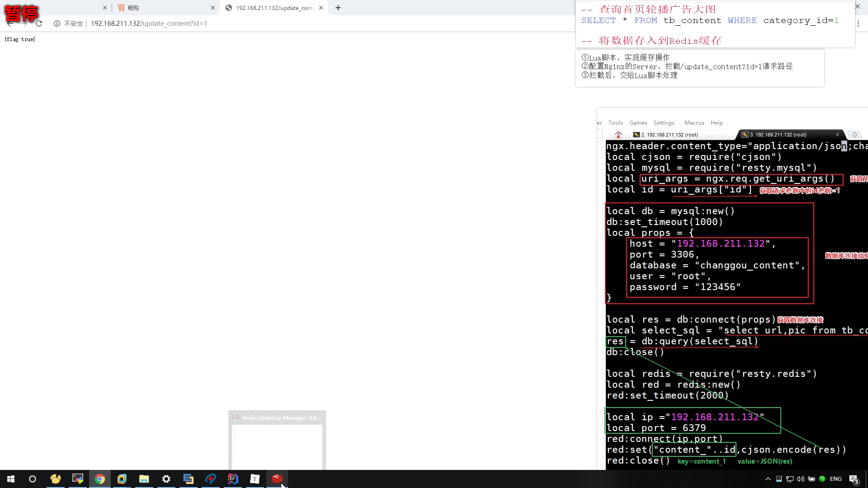Open IntelliJ IDEA from the taskbar
This screenshot has width=868, height=488.
pos(233,479)
